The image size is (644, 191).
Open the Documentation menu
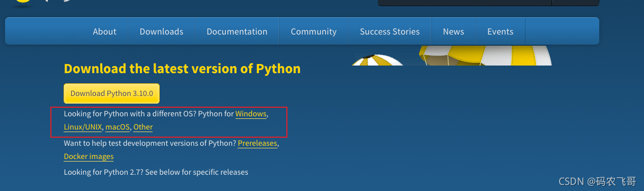(237, 31)
